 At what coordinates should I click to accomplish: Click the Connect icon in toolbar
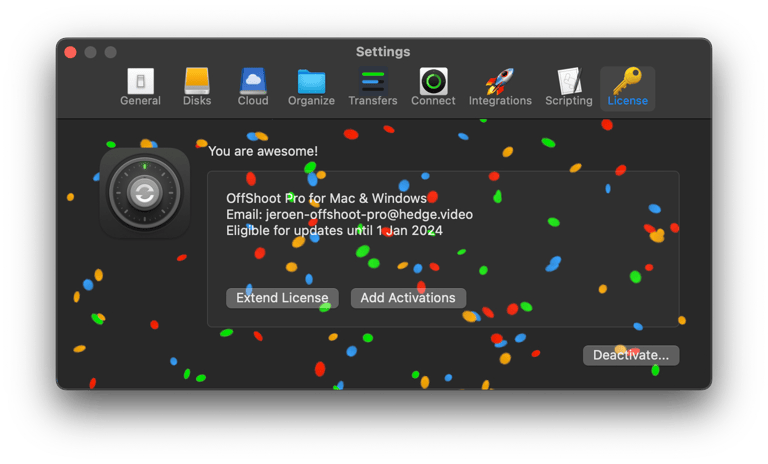tap(433, 87)
